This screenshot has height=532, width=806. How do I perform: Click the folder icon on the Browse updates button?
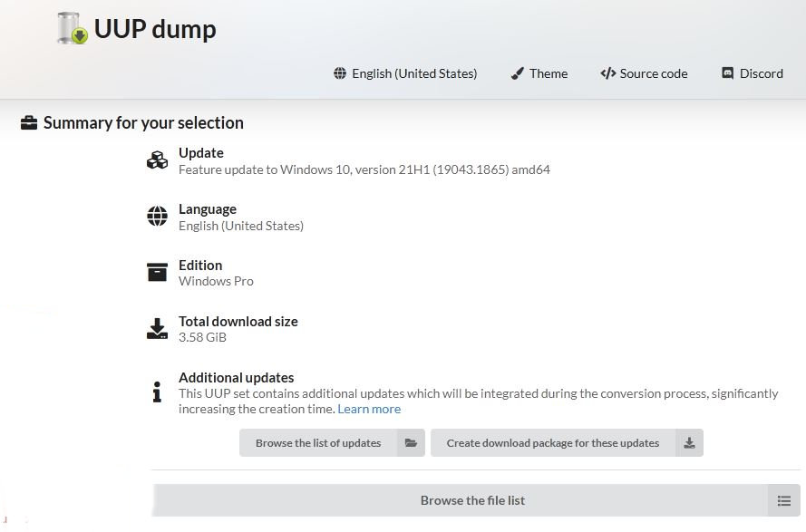click(411, 443)
